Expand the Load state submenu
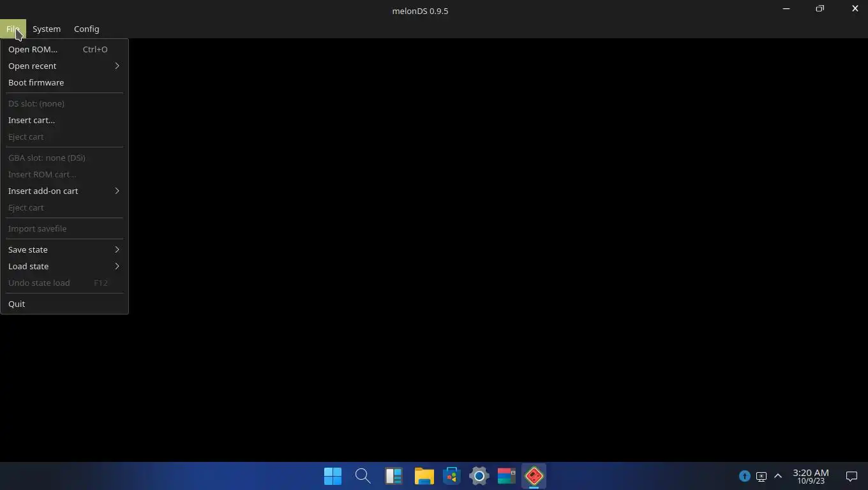Viewport: 868px width, 490px height. point(64,266)
